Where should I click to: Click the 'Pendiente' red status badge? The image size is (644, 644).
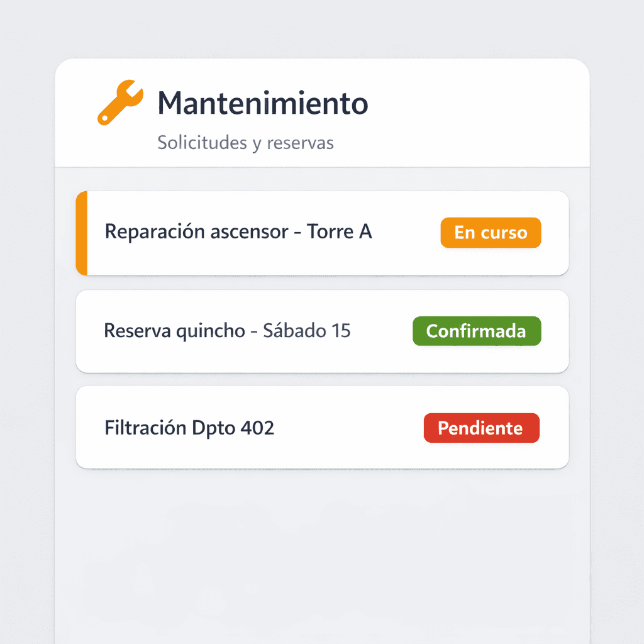[x=481, y=428]
